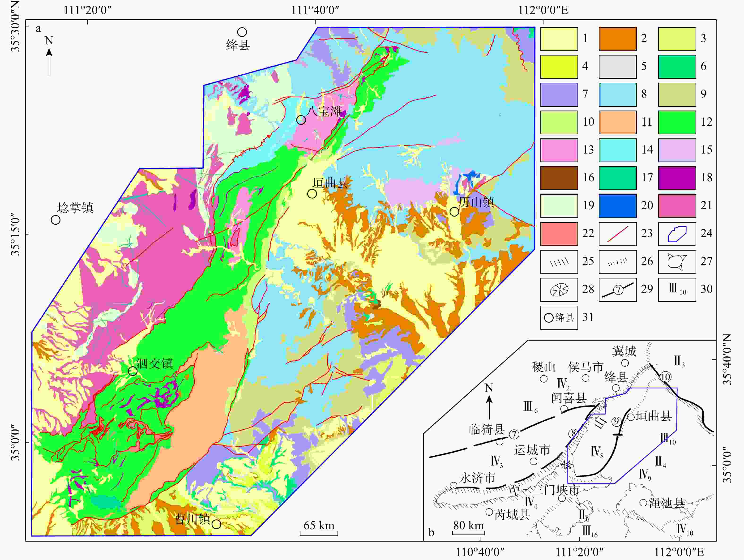
Task: Click the royal blue legend color box 20
Action: (618, 206)
